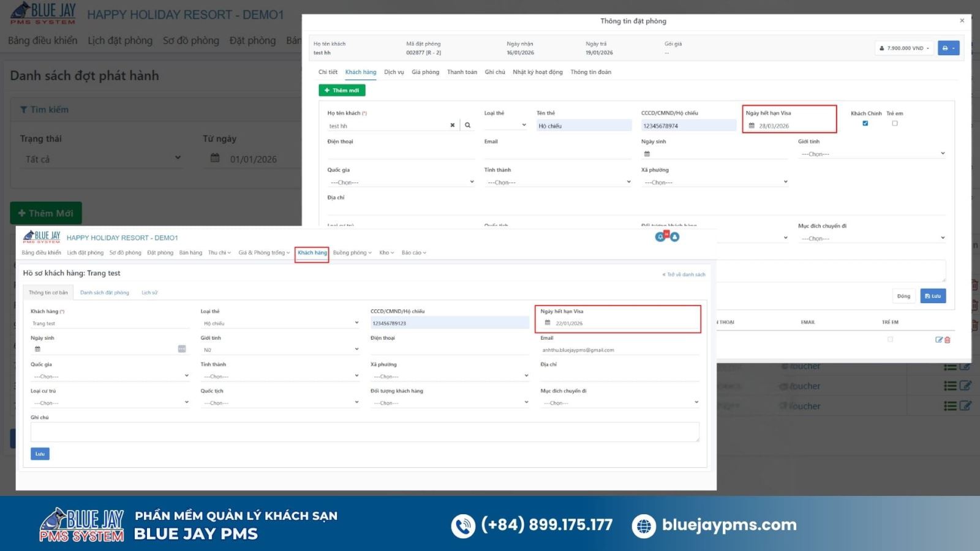This screenshot has height=551, width=980.
Task: Open calendar icon for visa date 22/01/2026
Action: (548, 323)
